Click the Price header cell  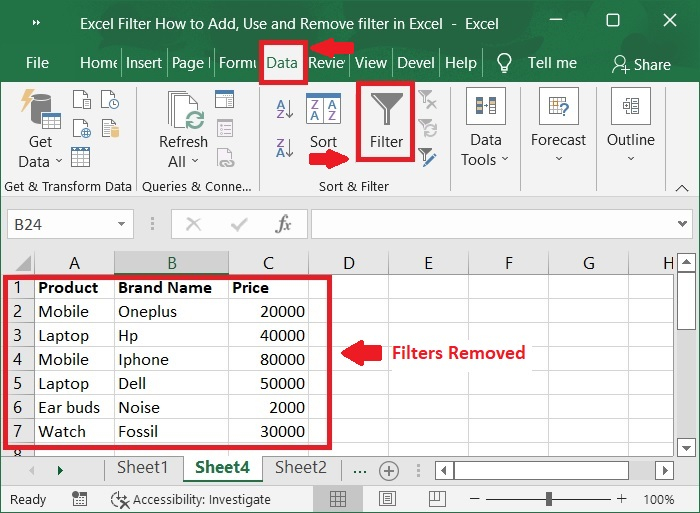click(x=268, y=288)
